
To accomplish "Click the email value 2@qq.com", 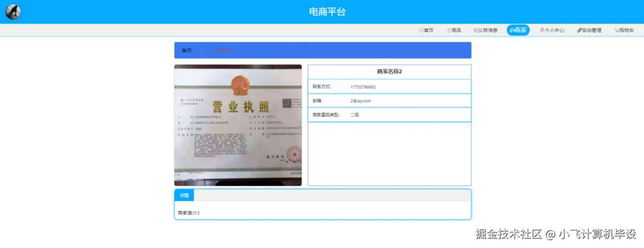I will 361,101.
